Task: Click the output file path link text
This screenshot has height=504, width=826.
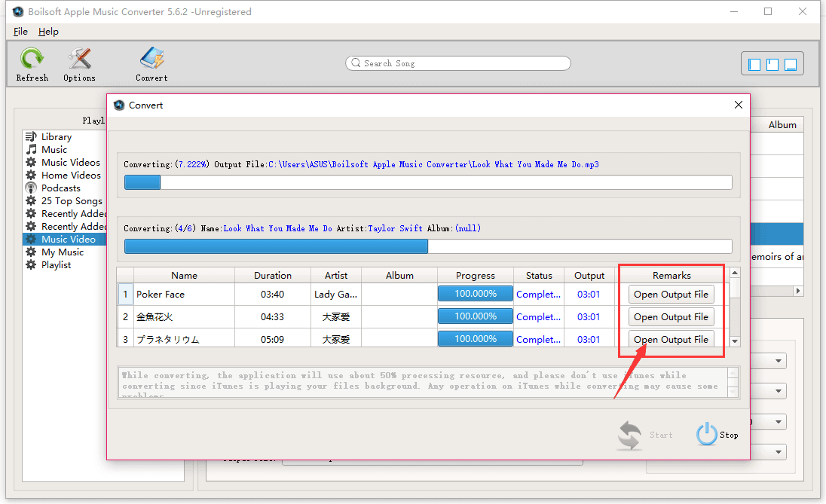Action: tap(433, 164)
